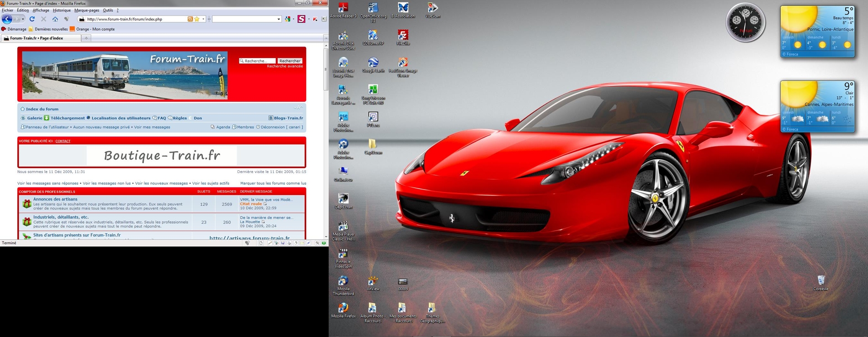Open the Outils menu
The height and width of the screenshot is (337, 868).
[x=108, y=10]
